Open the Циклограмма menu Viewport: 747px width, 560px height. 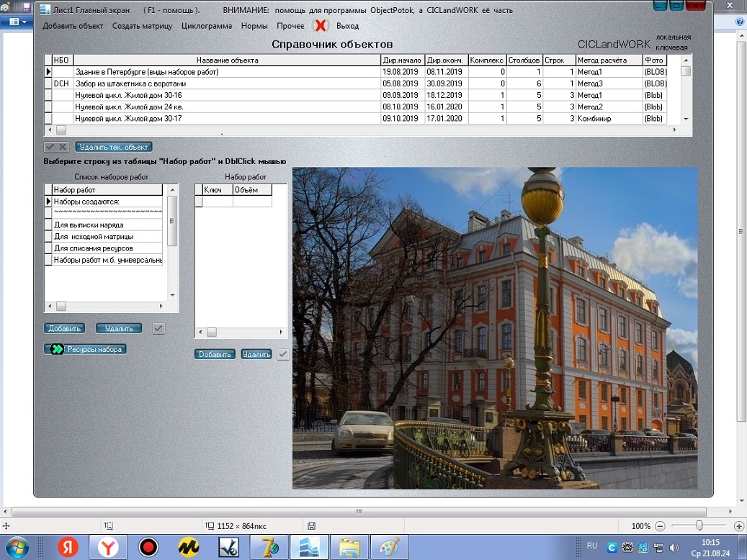click(x=207, y=26)
